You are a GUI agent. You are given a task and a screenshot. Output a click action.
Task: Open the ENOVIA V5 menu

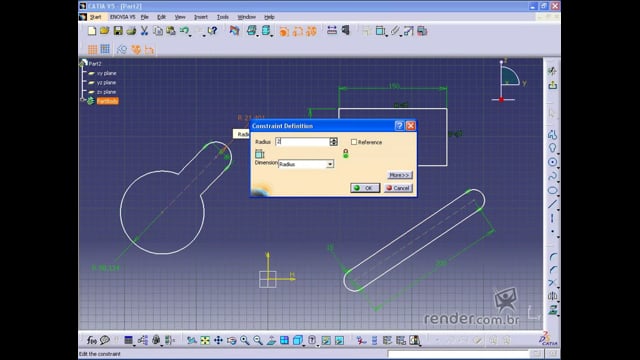tap(122, 17)
